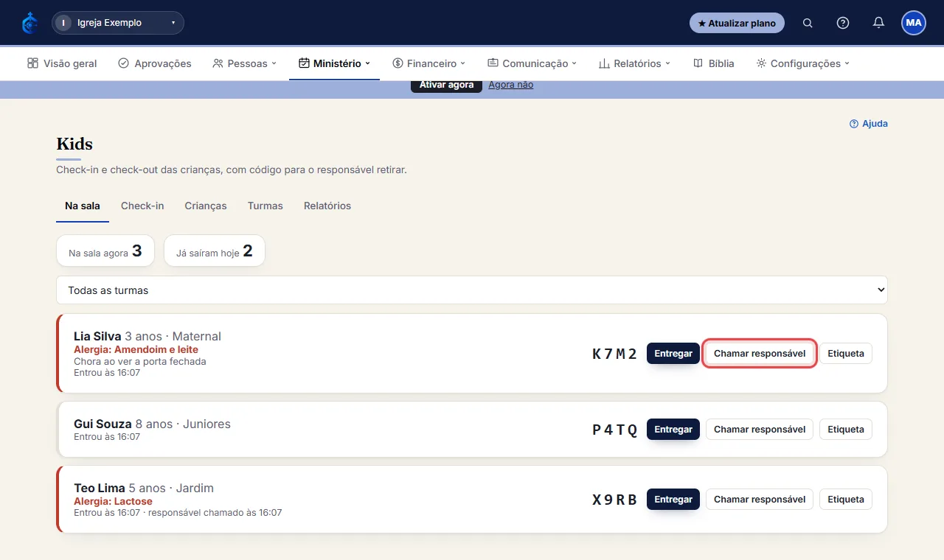Click the Já saíram hoje counter
Screen dimensions: 944x560
tap(215, 251)
